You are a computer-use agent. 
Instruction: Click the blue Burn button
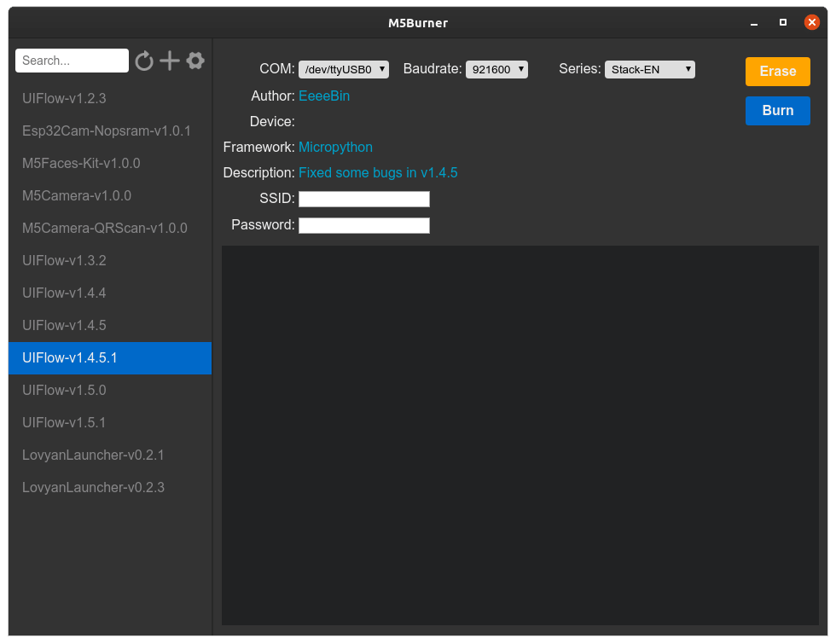point(777,111)
